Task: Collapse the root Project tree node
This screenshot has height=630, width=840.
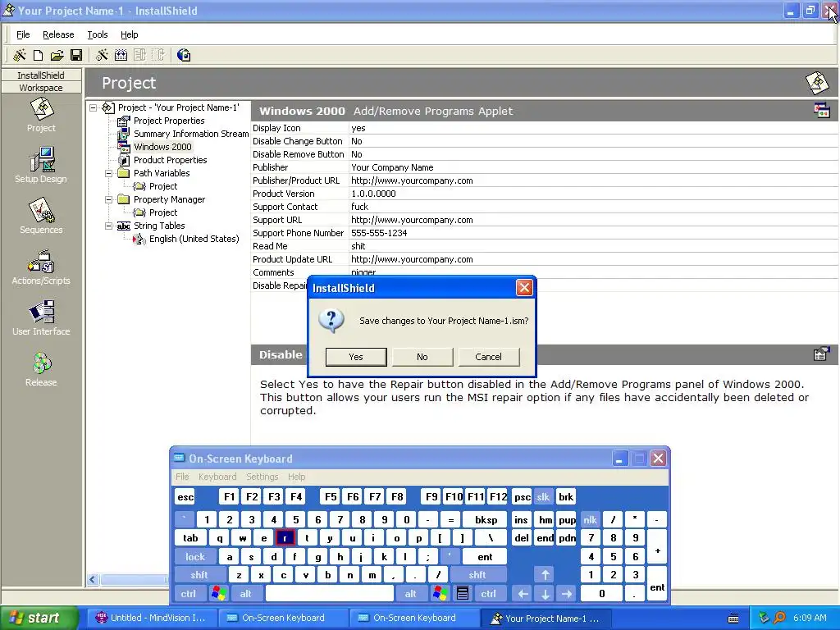Action: 94,107
